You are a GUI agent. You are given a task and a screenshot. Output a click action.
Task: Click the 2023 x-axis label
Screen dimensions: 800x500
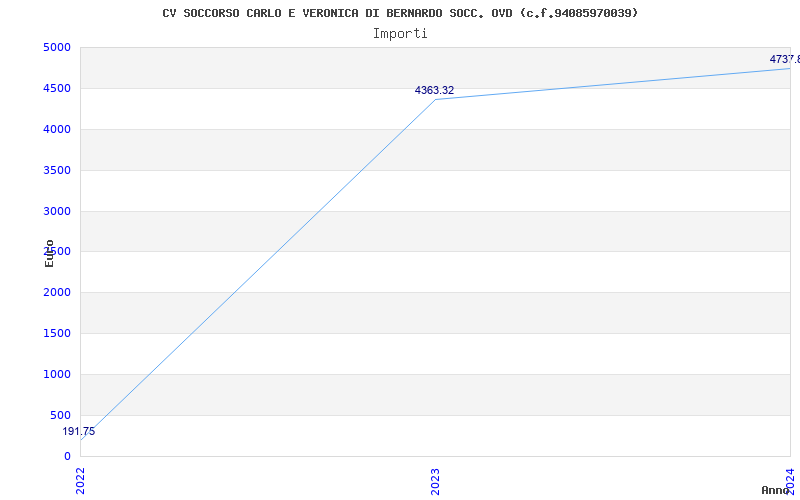pyautogui.click(x=435, y=481)
